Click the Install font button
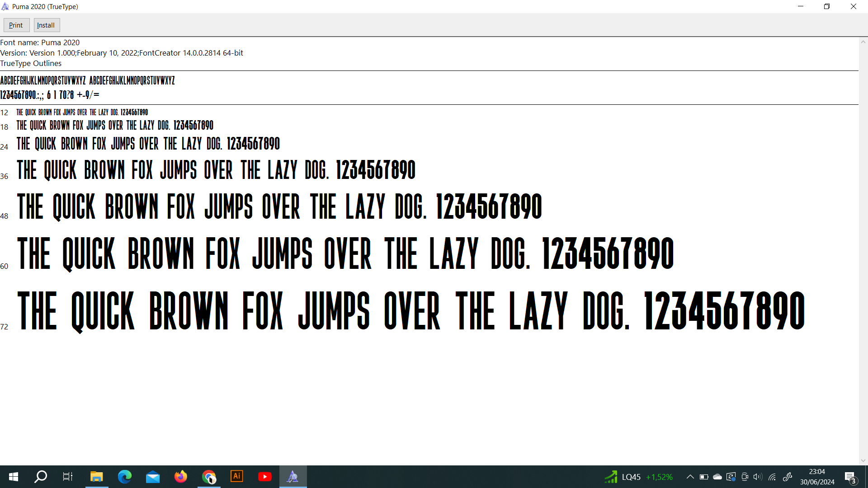868x488 pixels. click(x=46, y=25)
